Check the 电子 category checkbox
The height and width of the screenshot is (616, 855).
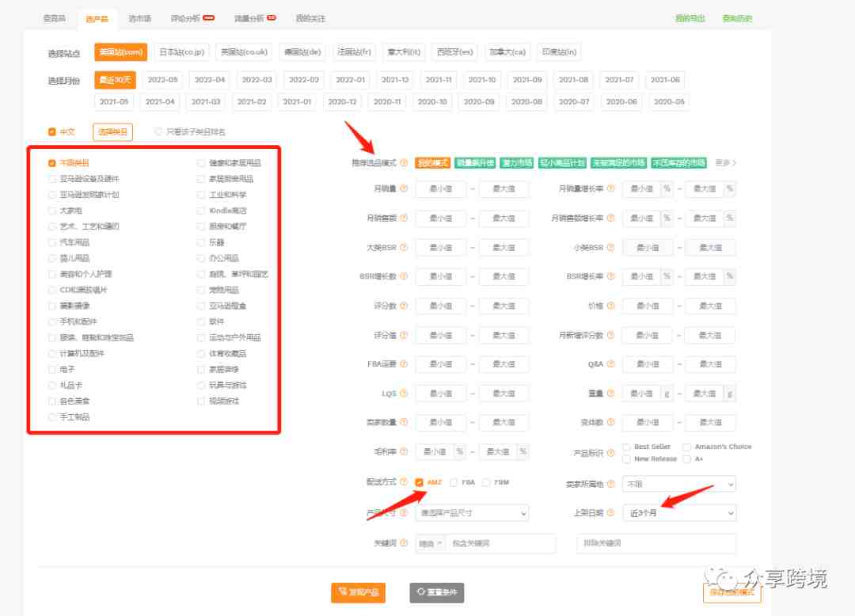51,369
